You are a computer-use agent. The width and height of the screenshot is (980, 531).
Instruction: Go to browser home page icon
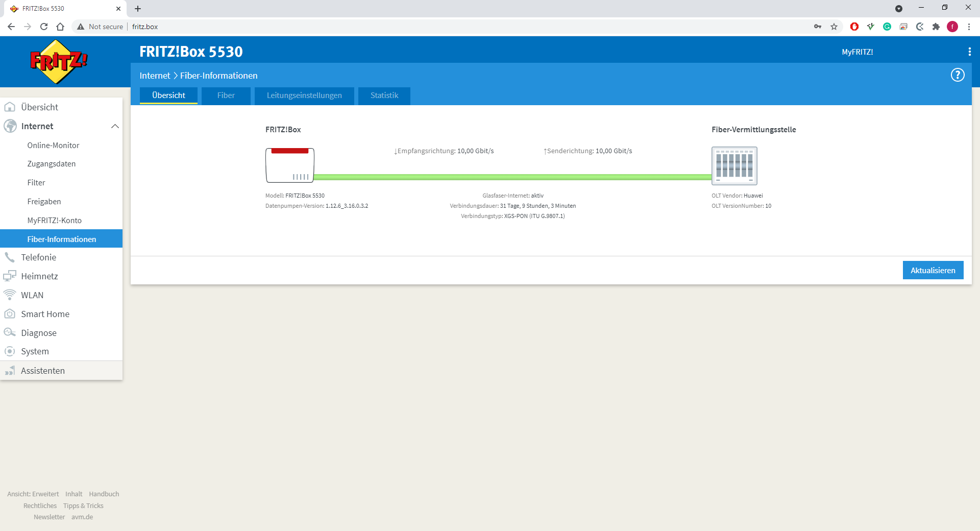[60, 27]
